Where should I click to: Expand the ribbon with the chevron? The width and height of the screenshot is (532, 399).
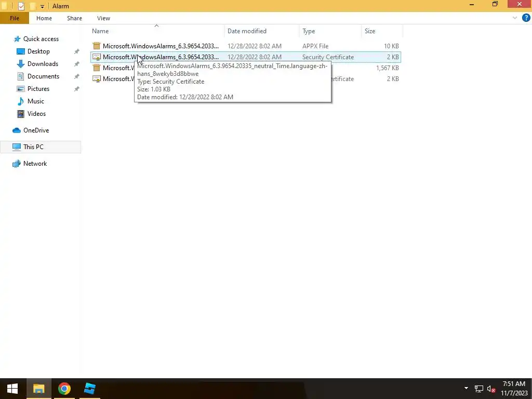coord(515,18)
